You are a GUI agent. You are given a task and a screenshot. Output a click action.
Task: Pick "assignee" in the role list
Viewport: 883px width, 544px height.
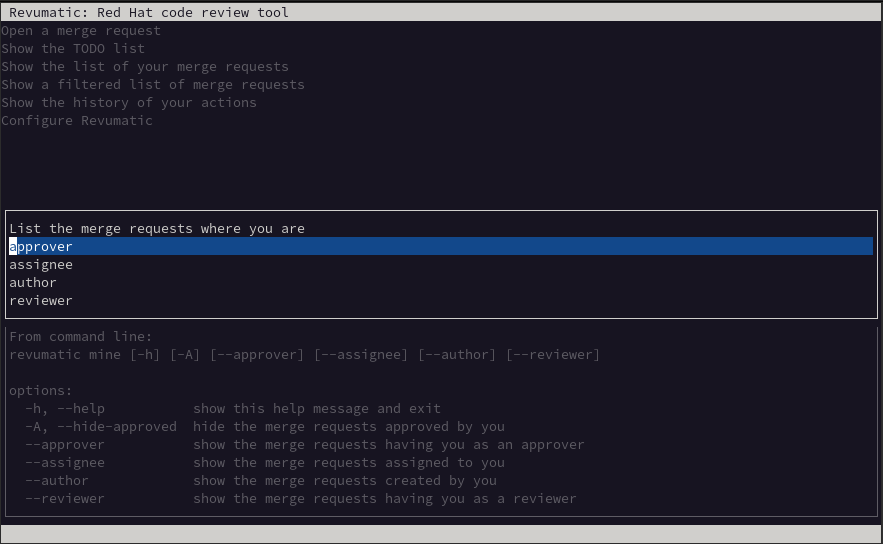coord(41,265)
